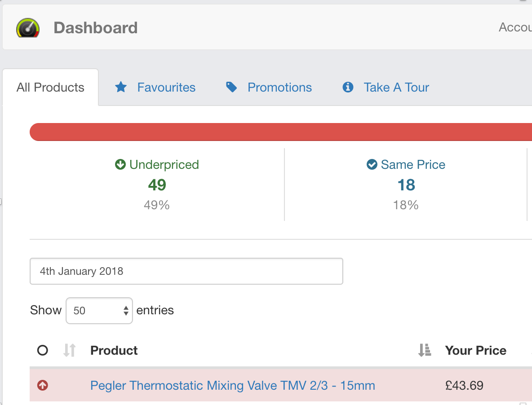Toggle the select-all circle in table header
This screenshot has height=405, width=532.
point(43,350)
